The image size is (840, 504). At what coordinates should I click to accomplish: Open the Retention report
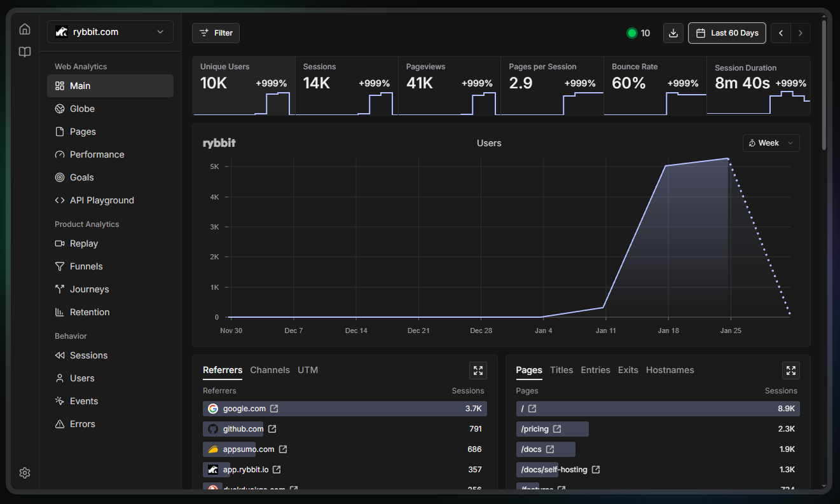click(88, 312)
